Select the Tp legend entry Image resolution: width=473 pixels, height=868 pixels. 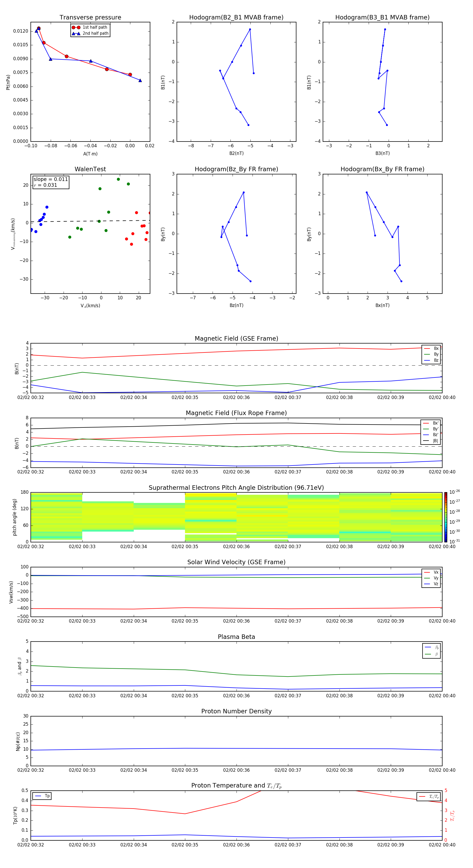tap(42, 796)
